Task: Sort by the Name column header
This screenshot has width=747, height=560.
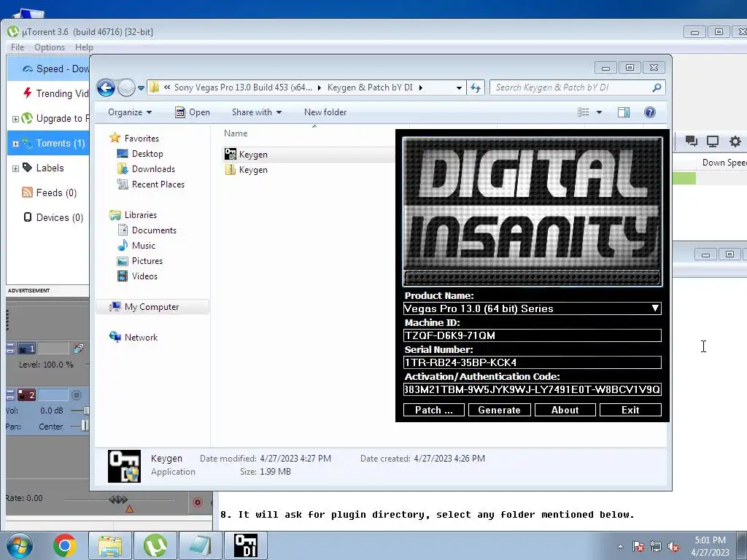Action: click(236, 134)
